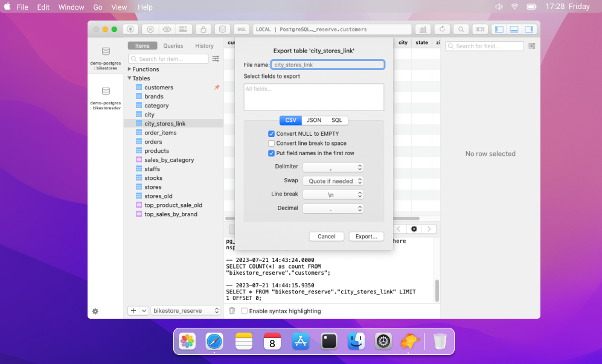The height and width of the screenshot is (364, 602).
Task: Open the bikestore_reserve schema dropdown
Action: click(x=185, y=311)
